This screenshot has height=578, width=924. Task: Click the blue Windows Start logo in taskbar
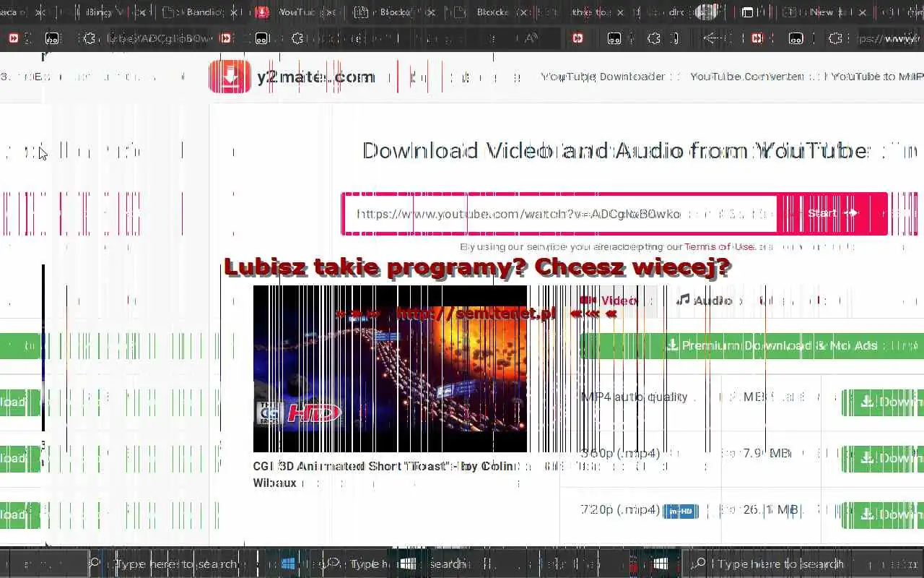pyautogui.click(x=288, y=564)
